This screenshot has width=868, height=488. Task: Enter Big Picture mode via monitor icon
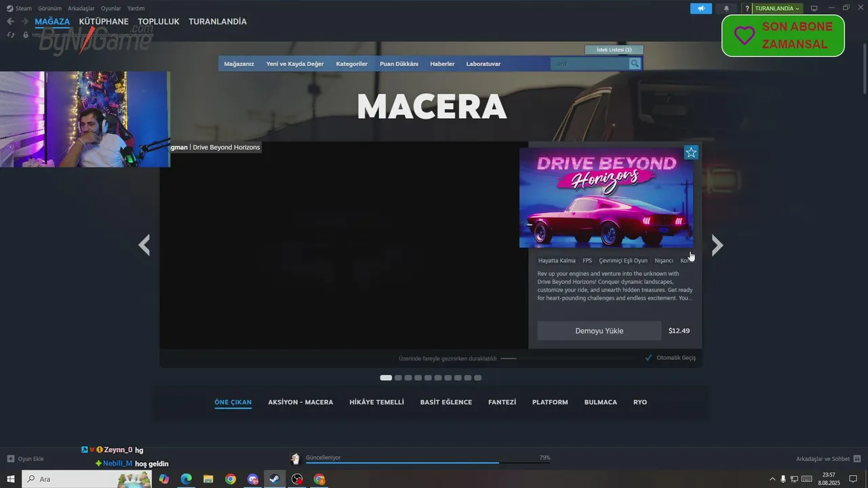814,8
